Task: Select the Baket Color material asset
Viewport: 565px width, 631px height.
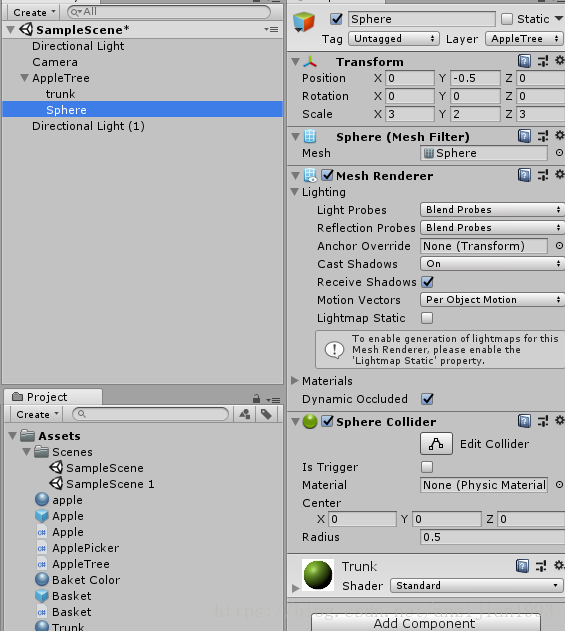Action: (x=78, y=580)
